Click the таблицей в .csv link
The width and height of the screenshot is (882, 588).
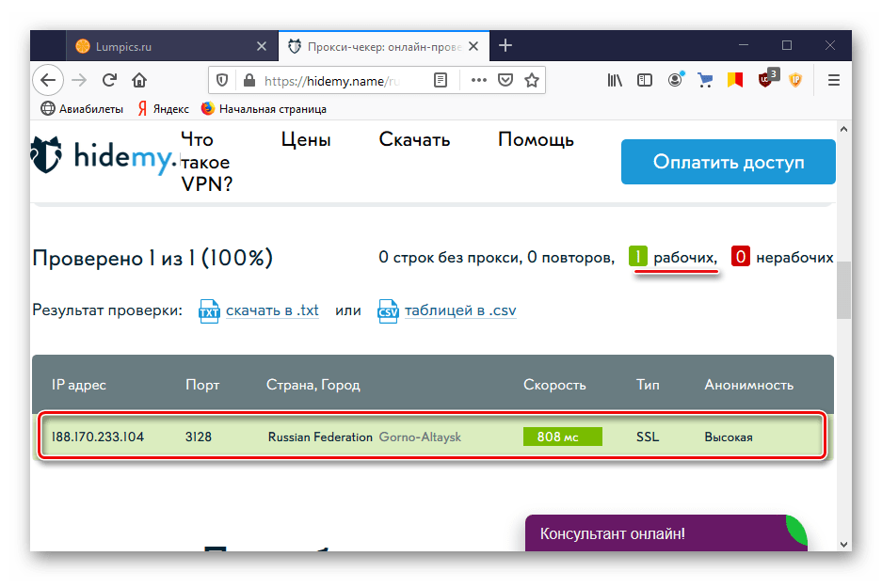[x=460, y=310]
